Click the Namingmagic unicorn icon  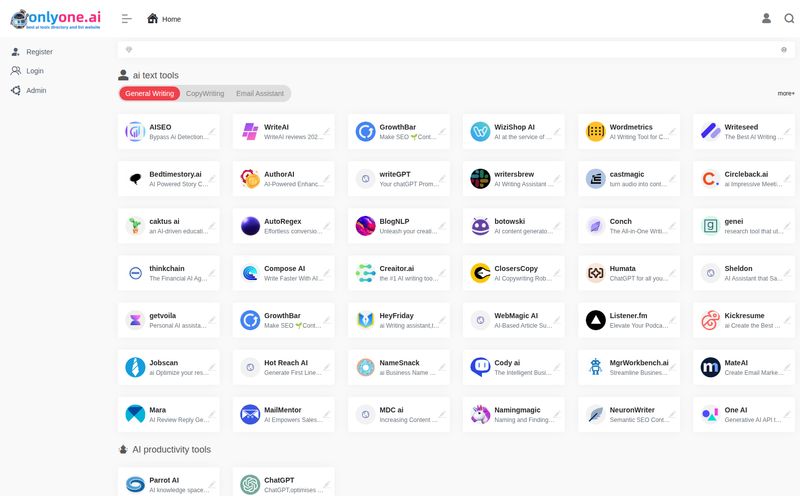480,414
